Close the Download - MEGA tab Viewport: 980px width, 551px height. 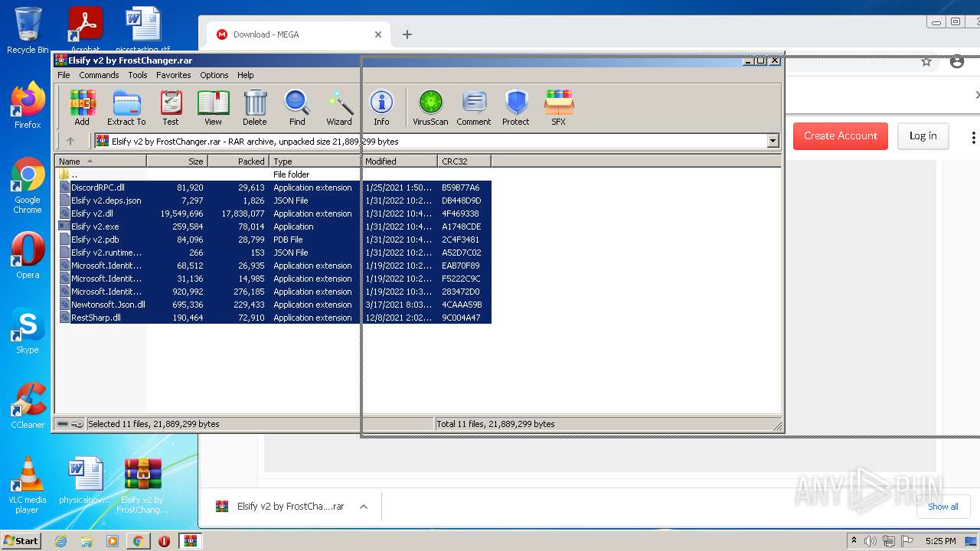click(377, 34)
